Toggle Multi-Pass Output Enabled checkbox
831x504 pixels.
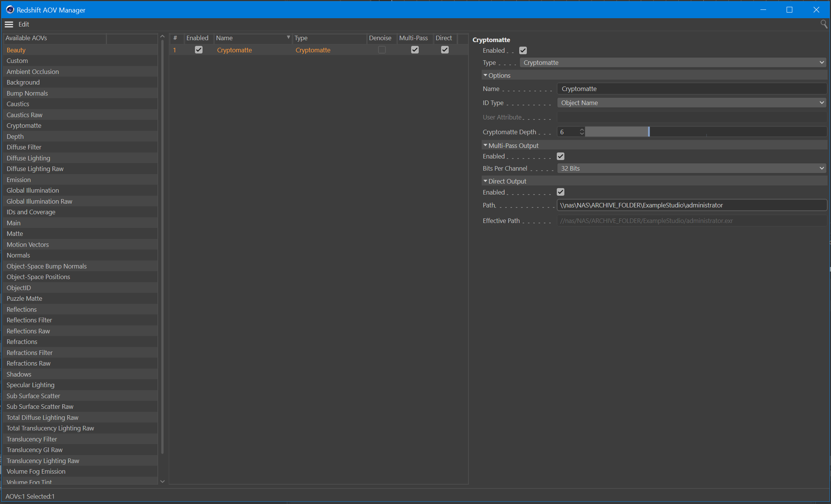560,156
